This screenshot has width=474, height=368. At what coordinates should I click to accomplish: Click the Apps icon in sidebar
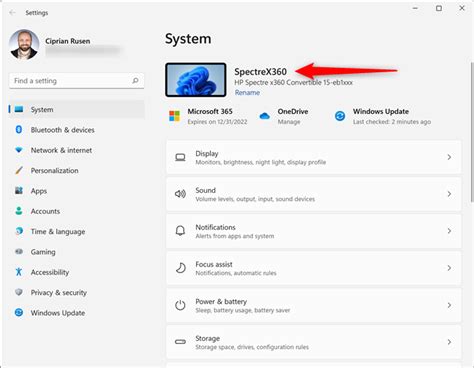coord(19,191)
